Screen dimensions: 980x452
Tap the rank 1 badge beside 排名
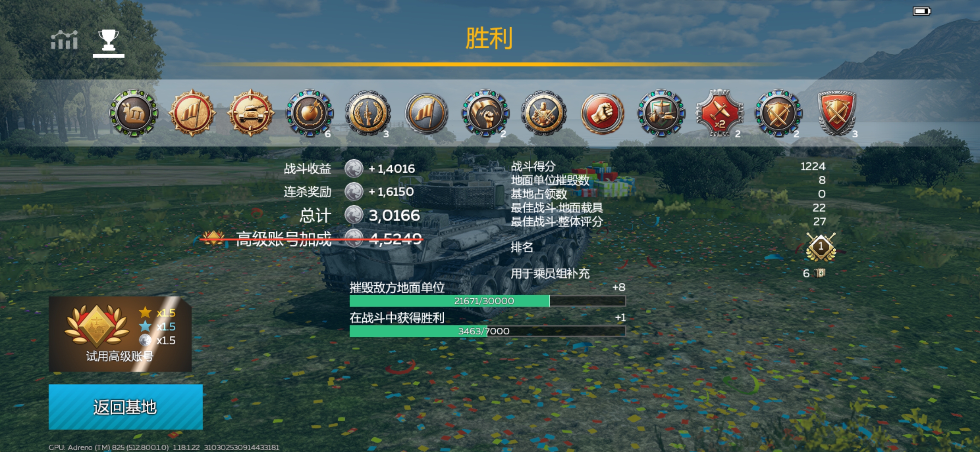pos(821,247)
